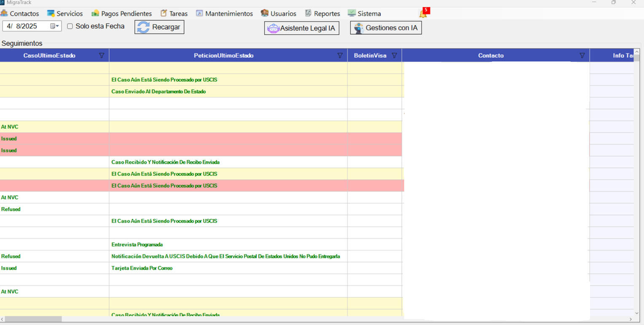Image resolution: width=644 pixels, height=325 pixels.
Task: Click the Recargar refresh button
Action: pyautogui.click(x=159, y=27)
